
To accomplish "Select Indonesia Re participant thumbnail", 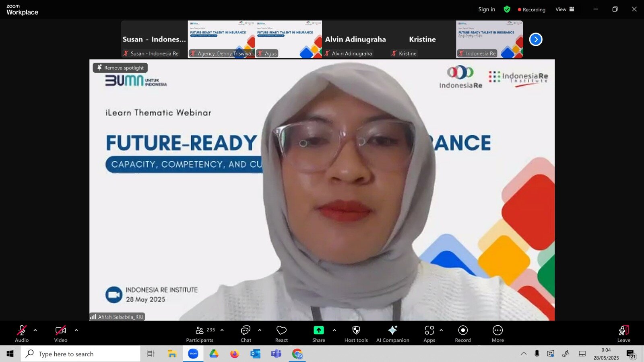I will pyautogui.click(x=489, y=39).
